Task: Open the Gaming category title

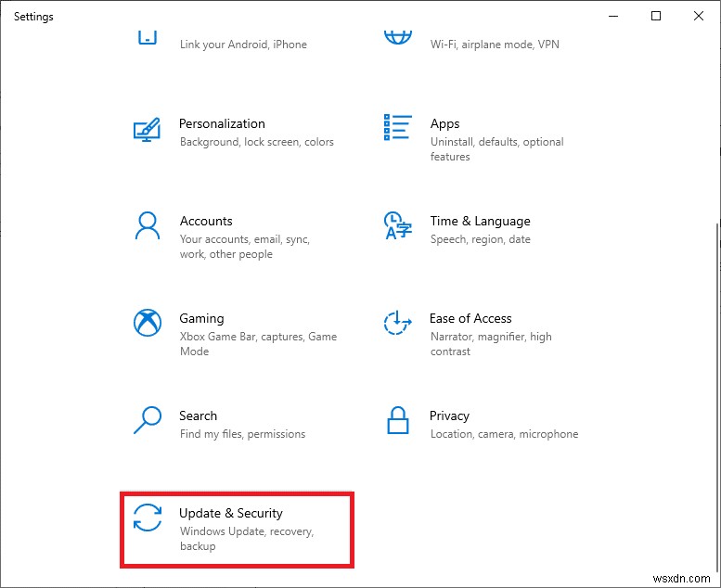Action: [201, 318]
